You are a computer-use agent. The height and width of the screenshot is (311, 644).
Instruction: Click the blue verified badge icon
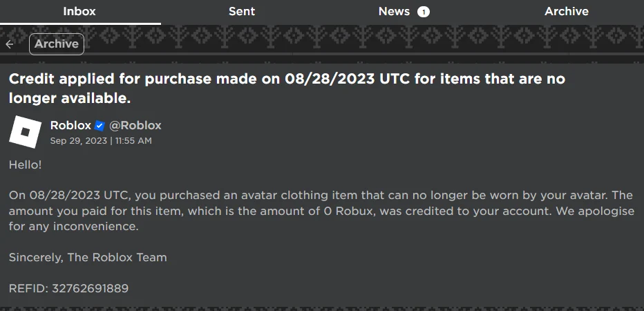[x=100, y=126]
